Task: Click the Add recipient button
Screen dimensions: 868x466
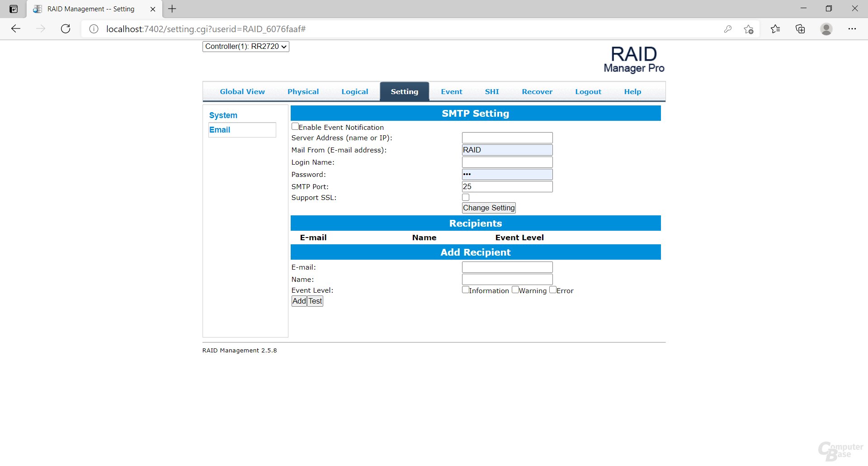Action: coord(299,301)
